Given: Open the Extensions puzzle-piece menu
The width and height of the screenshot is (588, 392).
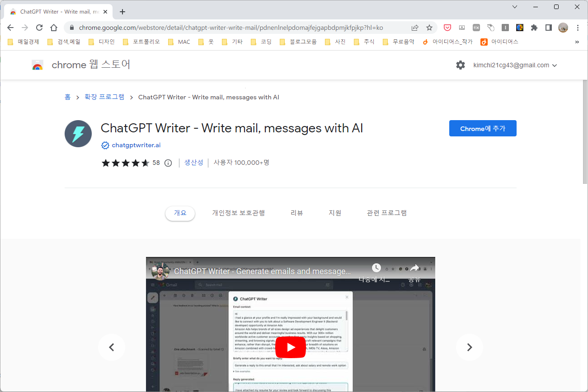Looking at the screenshot, I should [x=534, y=28].
